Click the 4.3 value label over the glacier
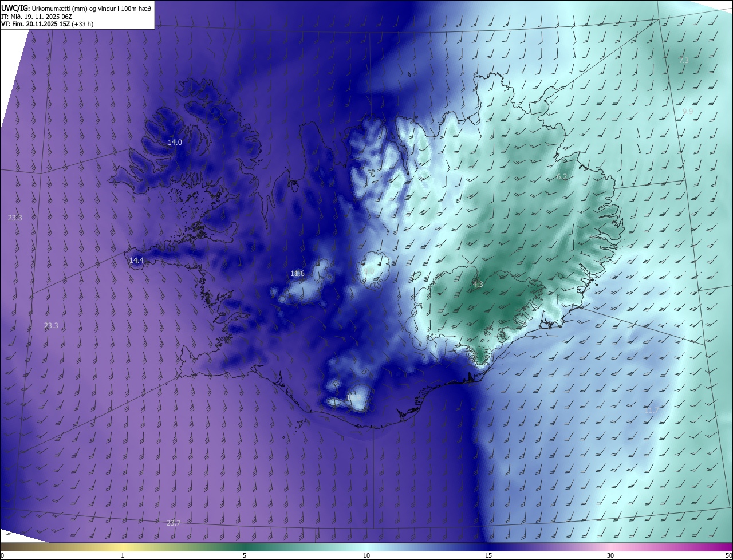This screenshot has width=733, height=560. tap(478, 284)
